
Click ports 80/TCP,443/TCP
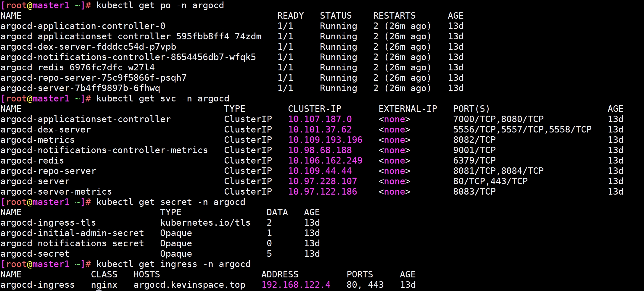(x=490, y=182)
